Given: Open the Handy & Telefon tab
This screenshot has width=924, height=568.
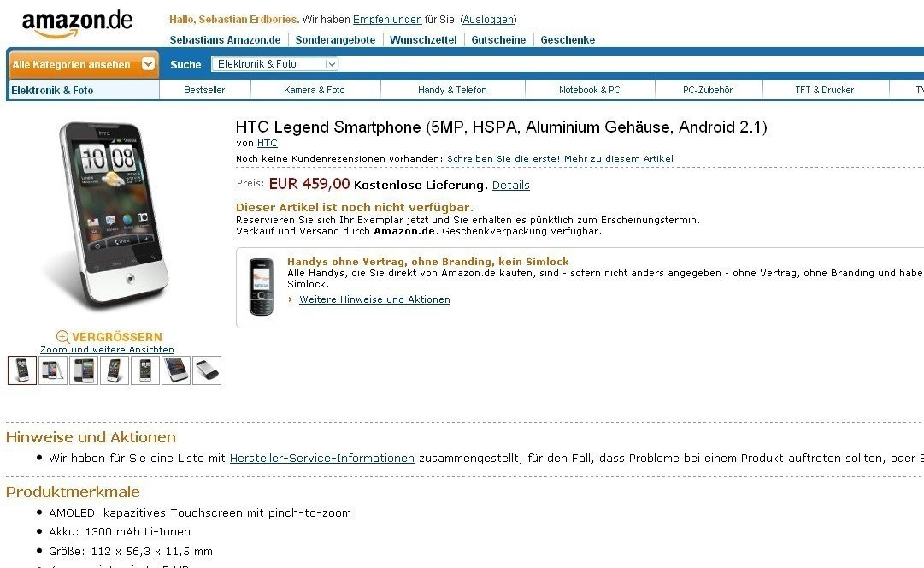Looking at the screenshot, I should click(x=452, y=90).
